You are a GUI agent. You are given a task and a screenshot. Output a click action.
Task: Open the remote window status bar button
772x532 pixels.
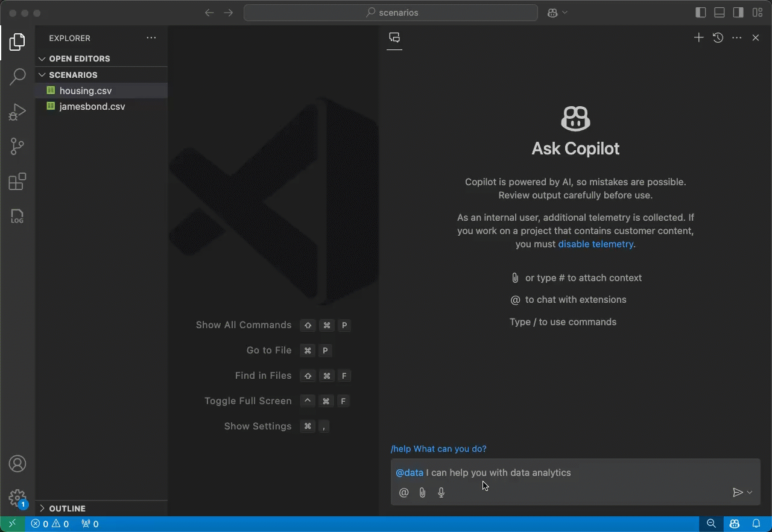[x=12, y=524]
